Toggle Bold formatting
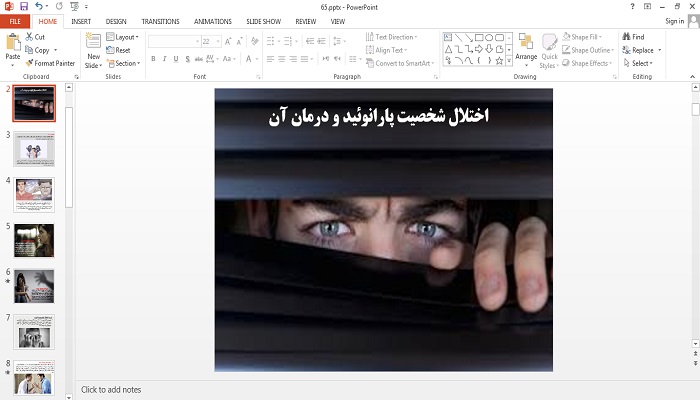The image size is (700, 400). (153, 59)
